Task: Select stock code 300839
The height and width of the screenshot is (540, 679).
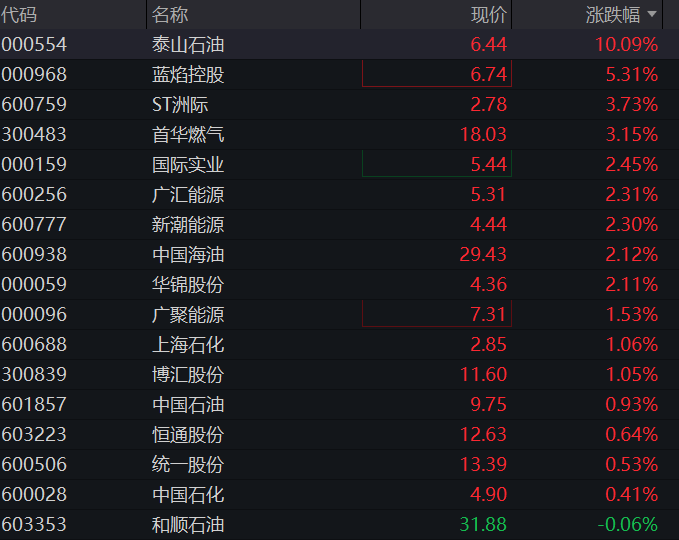Action: tap(34, 375)
